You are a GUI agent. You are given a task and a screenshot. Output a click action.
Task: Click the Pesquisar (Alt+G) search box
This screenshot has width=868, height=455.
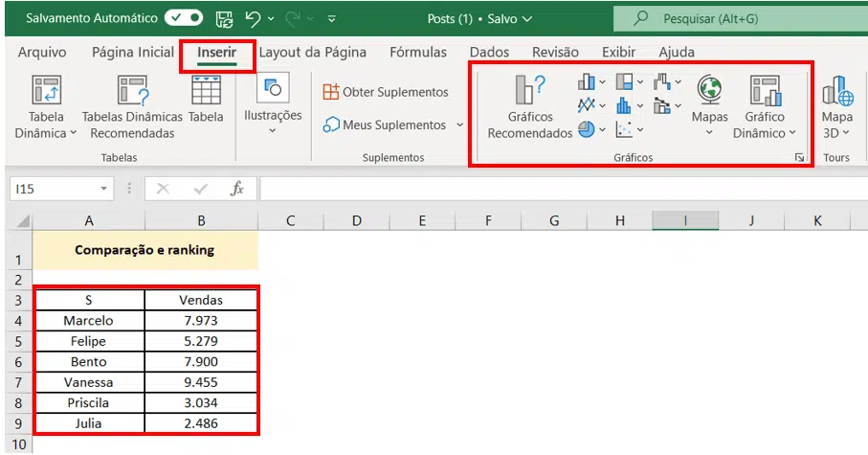click(x=740, y=19)
